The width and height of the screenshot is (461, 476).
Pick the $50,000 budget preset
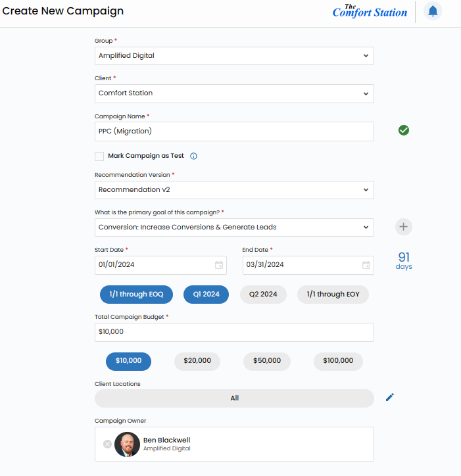click(x=267, y=361)
